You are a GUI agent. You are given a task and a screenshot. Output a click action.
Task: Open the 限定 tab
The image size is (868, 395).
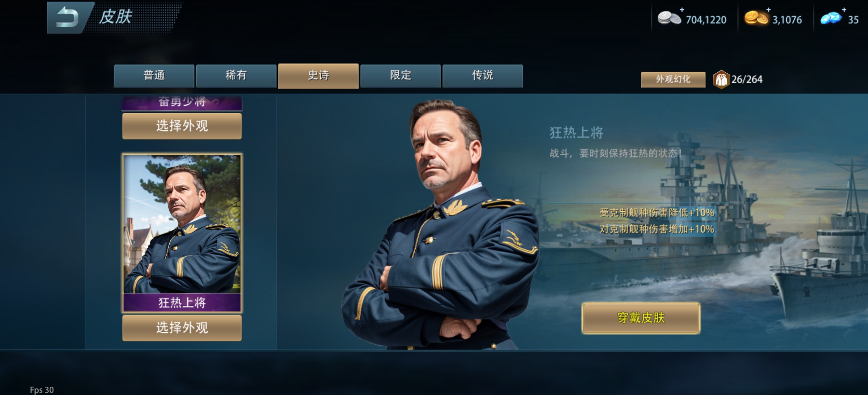(x=400, y=76)
